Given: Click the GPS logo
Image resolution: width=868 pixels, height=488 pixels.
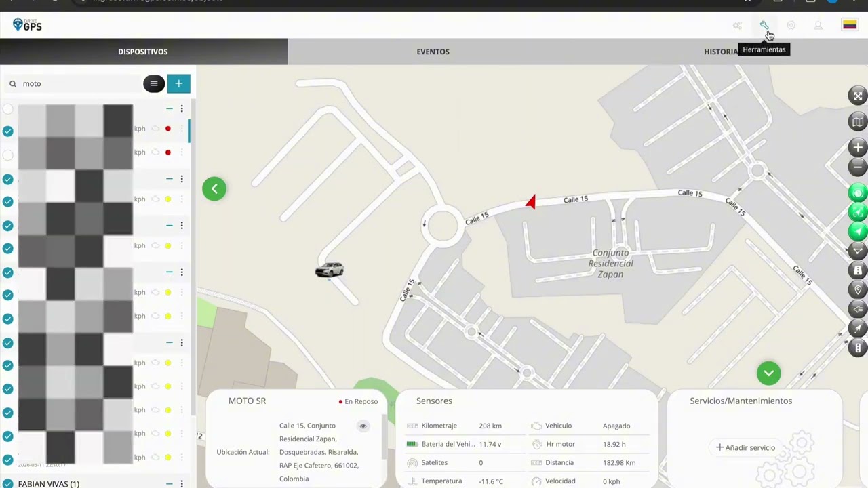Looking at the screenshot, I should pos(27,25).
